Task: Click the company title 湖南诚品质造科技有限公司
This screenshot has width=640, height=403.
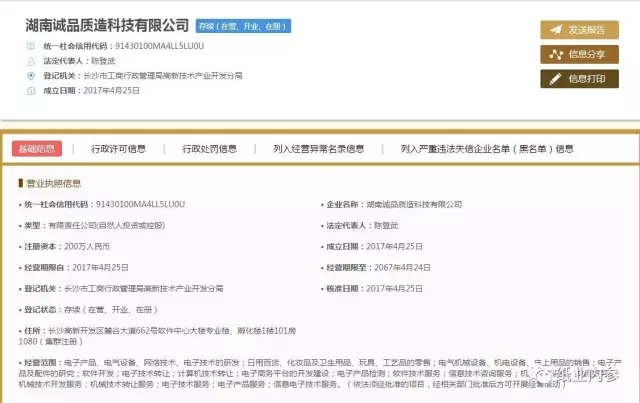Action: (107, 25)
